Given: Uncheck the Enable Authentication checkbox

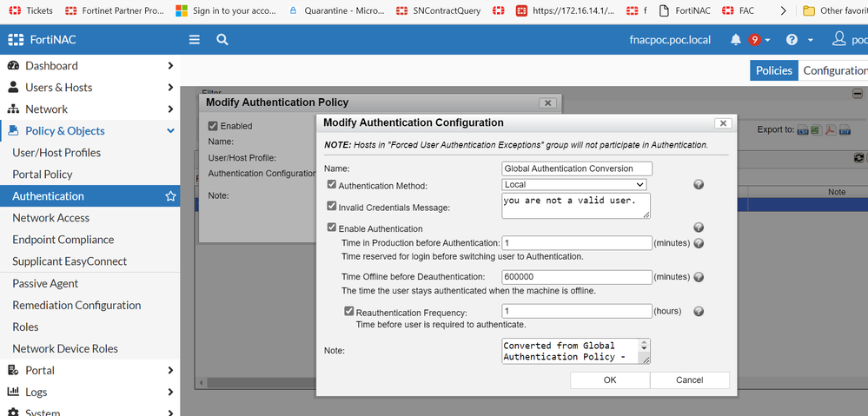Looking at the screenshot, I should [332, 228].
